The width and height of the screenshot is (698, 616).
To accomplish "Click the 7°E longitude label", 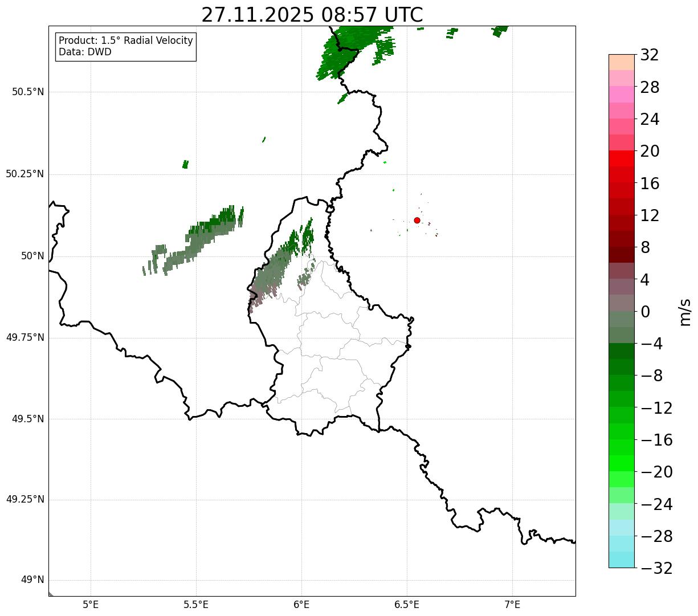I will tap(512, 605).
